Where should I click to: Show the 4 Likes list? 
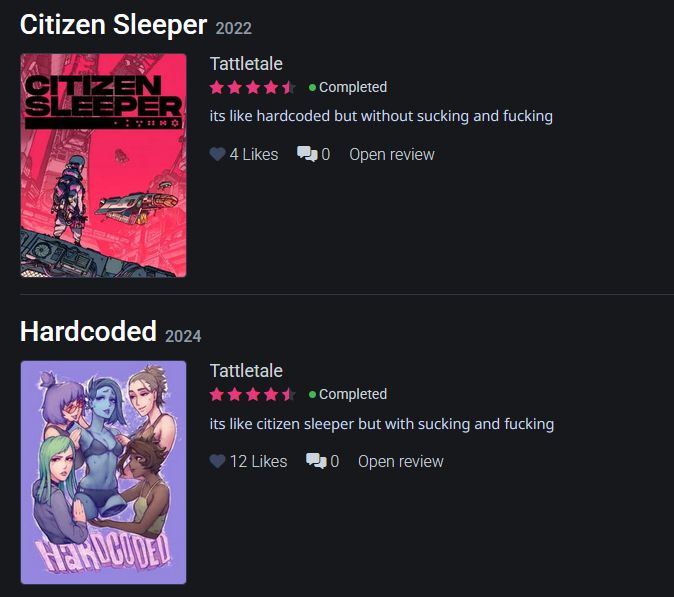point(254,154)
